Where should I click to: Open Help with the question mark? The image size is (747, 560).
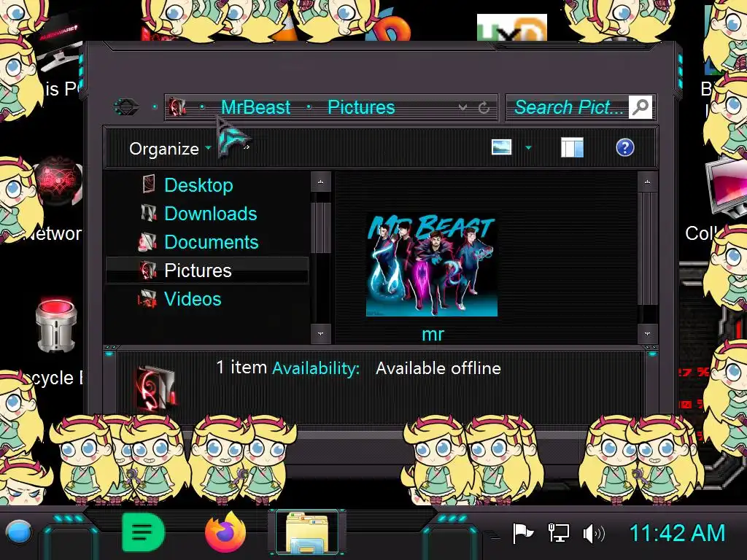(x=624, y=147)
